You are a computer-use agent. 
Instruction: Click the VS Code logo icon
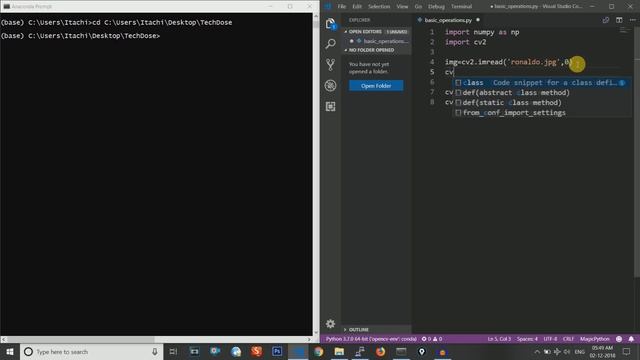click(328, 6)
